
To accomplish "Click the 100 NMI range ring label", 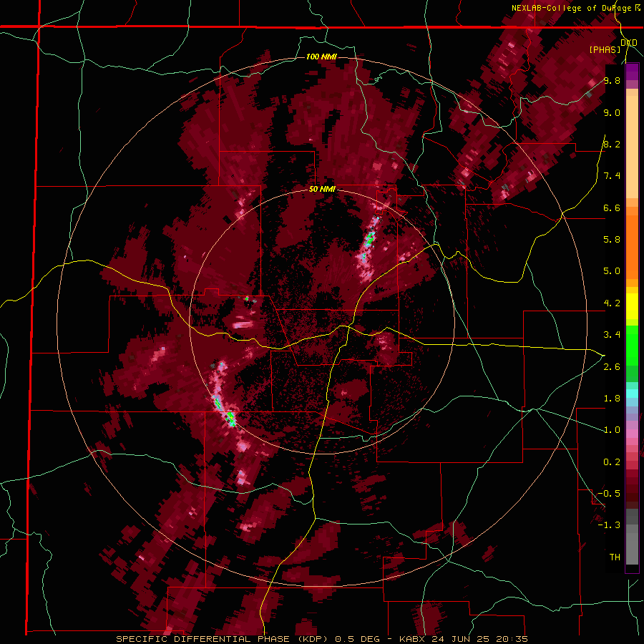I will pos(321,57).
